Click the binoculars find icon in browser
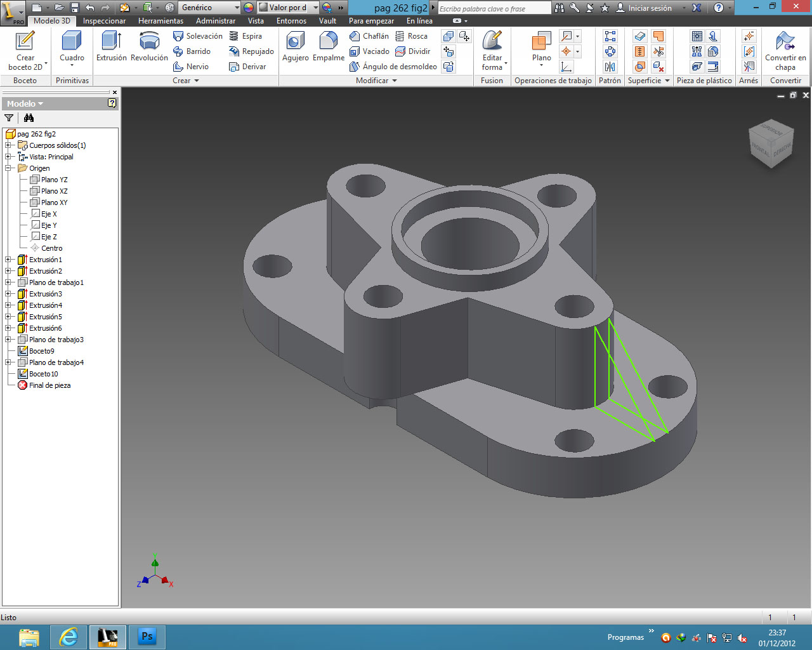The image size is (812, 650). pyautogui.click(x=29, y=118)
